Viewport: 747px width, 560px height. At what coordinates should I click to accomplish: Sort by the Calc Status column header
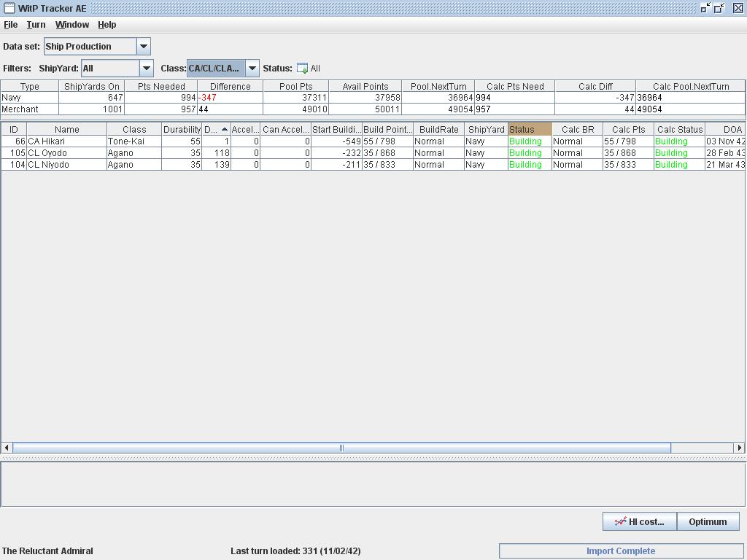point(679,129)
